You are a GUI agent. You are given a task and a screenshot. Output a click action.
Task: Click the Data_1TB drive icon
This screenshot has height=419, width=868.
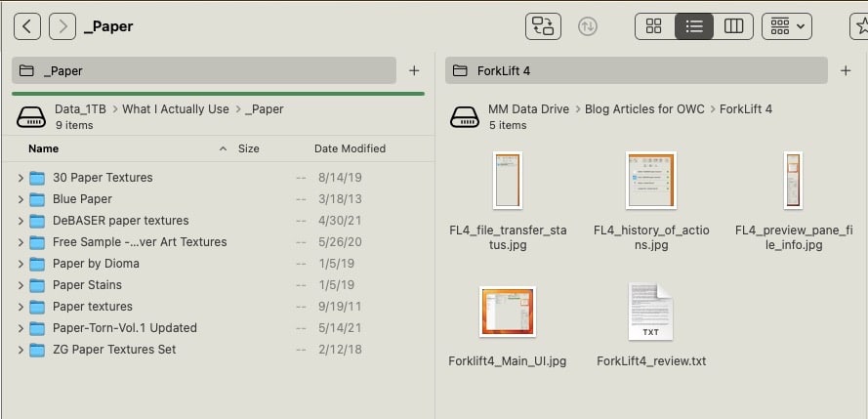(31, 117)
